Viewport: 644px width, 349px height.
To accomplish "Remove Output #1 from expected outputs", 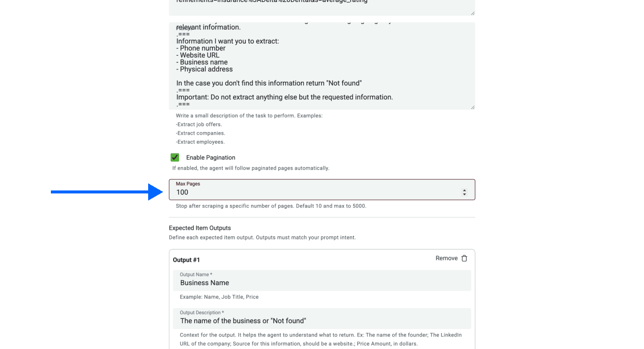I will pyautogui.click(x=451, y=258).
